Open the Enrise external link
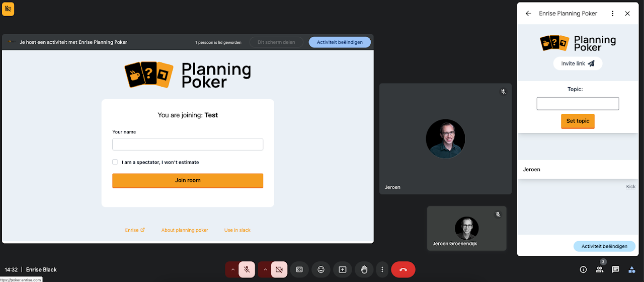Screen dimensions: 644x282 [135, 230]
